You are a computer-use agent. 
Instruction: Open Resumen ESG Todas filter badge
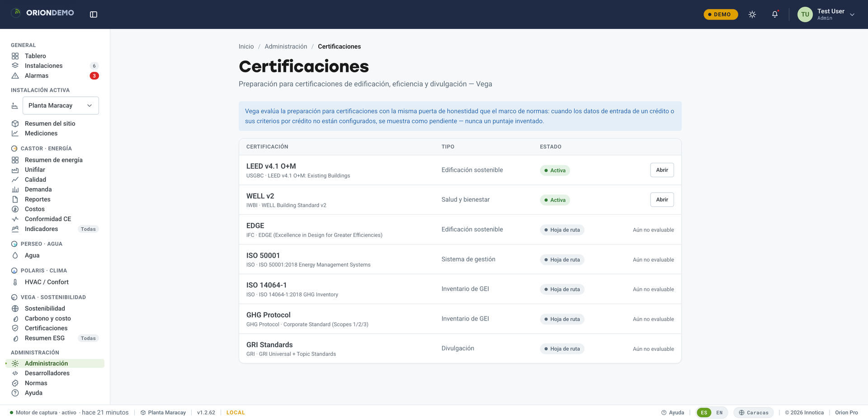(88, 338)
